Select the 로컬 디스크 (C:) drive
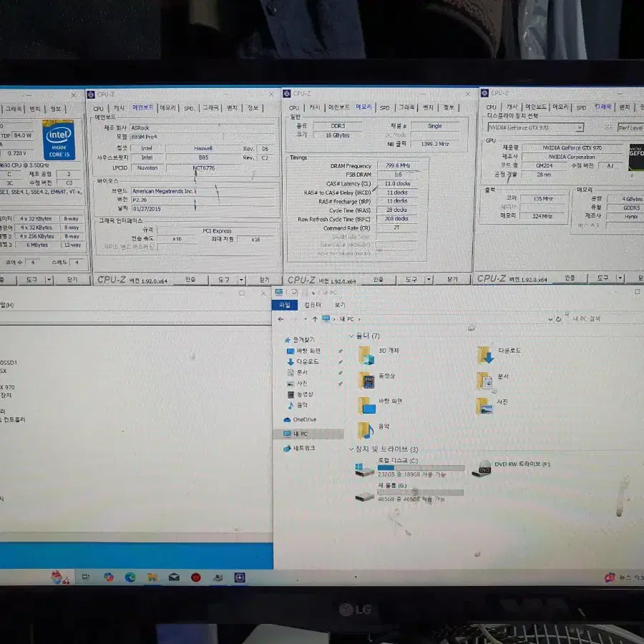The width and height of the screenshot is (644, 644). click(410, 467)
